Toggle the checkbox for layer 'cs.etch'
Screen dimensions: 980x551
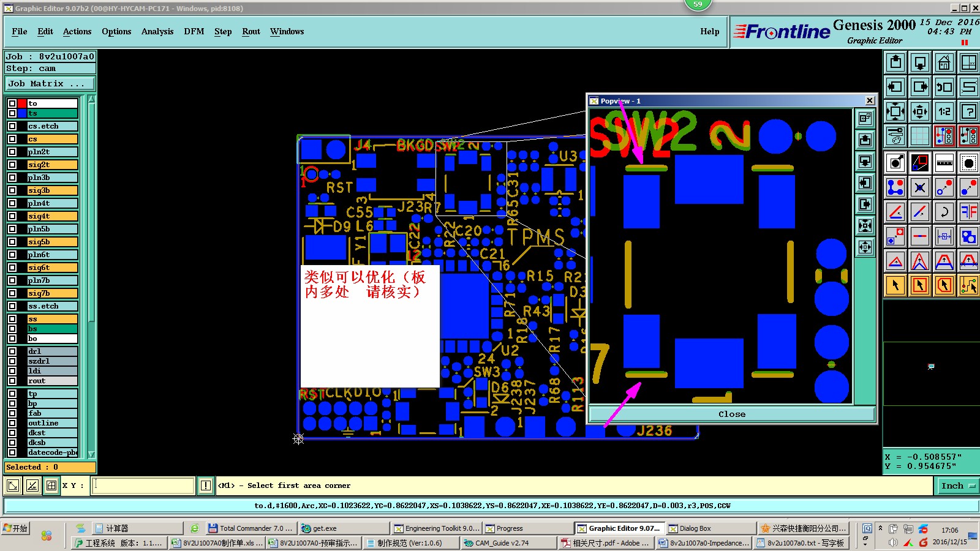(x=12, y=126)
